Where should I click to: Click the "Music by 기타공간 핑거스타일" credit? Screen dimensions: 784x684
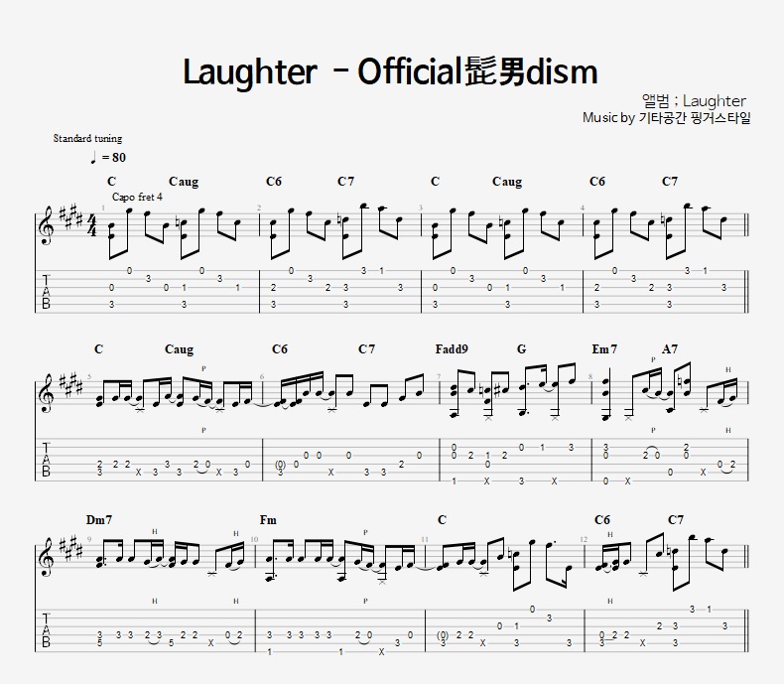[667, 118]
